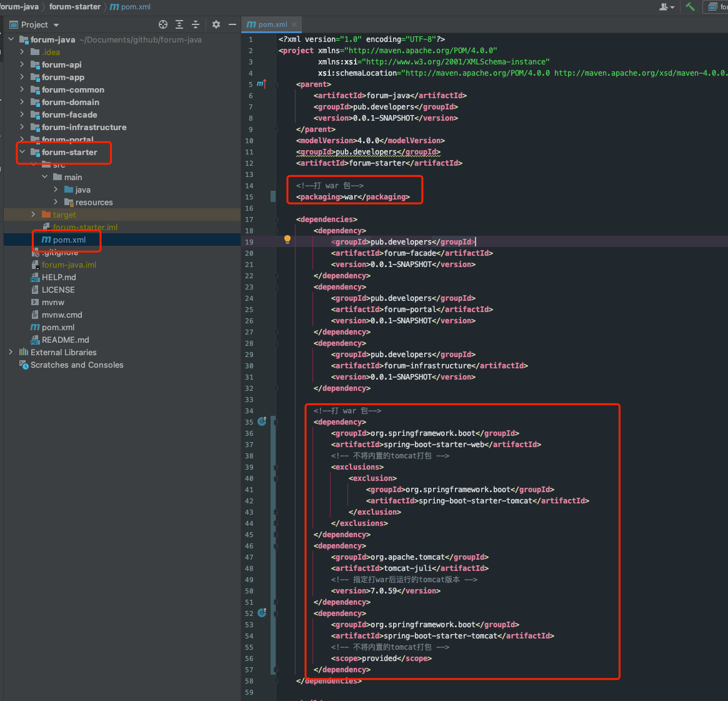
Task: Click forum-starter breadcrumb in navigation bar
Action: pos(75,6)
